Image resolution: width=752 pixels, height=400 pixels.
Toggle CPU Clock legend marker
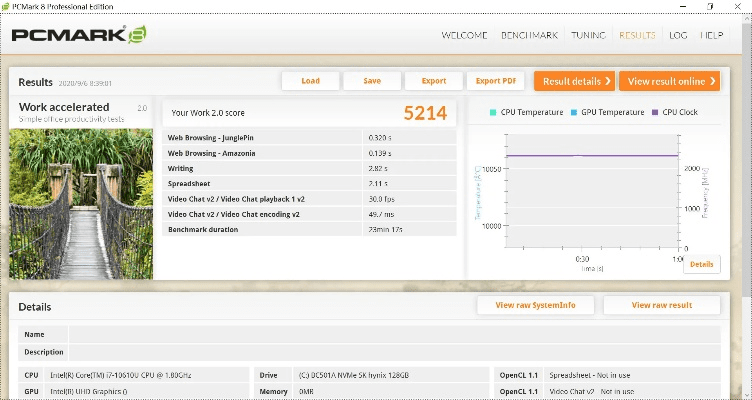pyautogui.click(x=655, y=112)
